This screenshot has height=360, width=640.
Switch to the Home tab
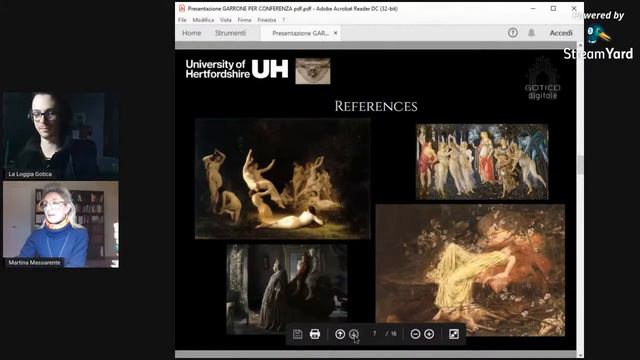[191, 33]
